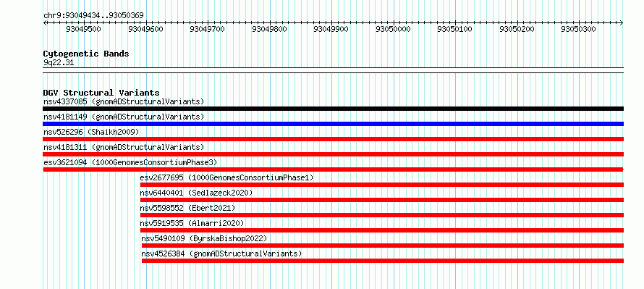Image resolution: width=644 pixels, height=289 pixels.
Task: Open the nsv4181311 gnomAD variant label
Action: click(x=124, y=147)
